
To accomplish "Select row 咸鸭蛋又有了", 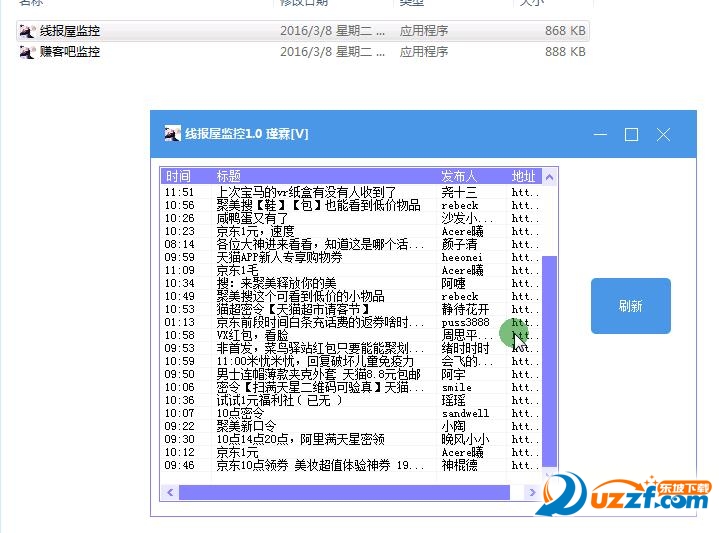I will pyautogui.click(x=351, y=218).
